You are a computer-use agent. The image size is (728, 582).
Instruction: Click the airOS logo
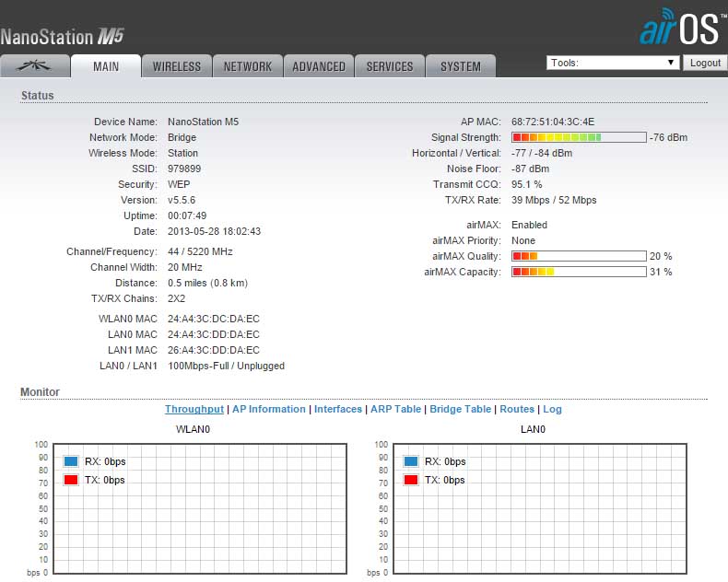point(683,28)
